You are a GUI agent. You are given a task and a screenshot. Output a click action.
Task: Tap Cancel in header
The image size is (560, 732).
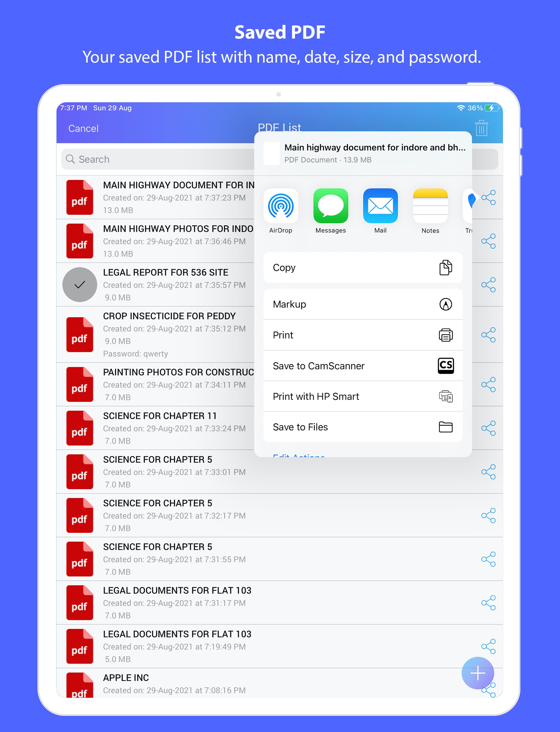click(83, 128)
